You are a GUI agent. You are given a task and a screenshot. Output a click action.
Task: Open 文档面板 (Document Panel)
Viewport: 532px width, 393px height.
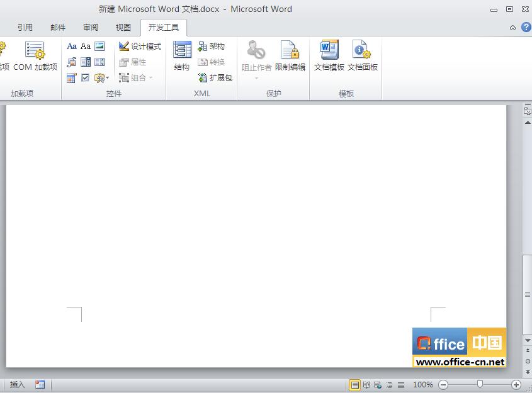(x=363, y=56)
